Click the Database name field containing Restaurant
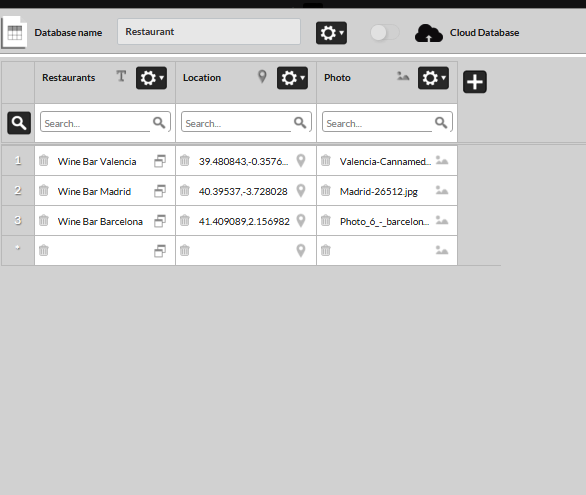This screenshot has height=495, width=586. pyautogui.click(x=209, y=32)
